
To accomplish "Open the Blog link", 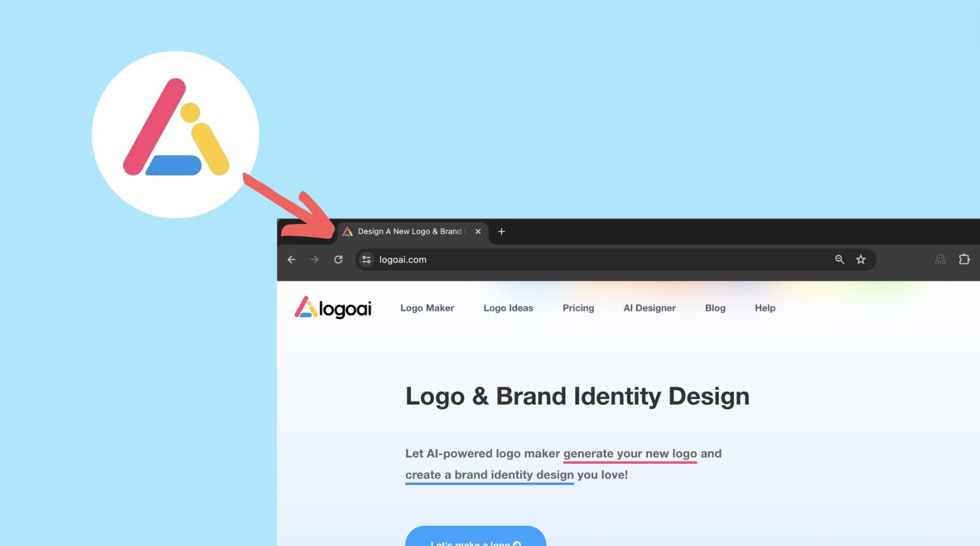I will coord(715,308).
